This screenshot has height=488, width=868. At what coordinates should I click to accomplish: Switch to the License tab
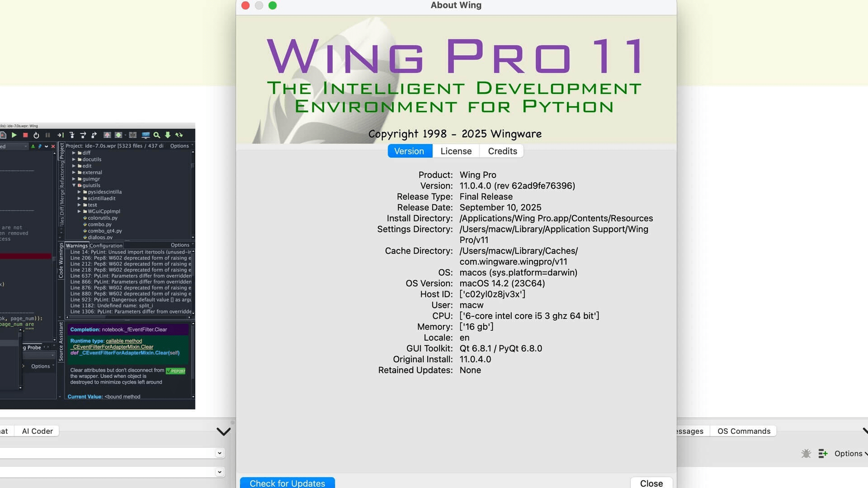[456, 151]
